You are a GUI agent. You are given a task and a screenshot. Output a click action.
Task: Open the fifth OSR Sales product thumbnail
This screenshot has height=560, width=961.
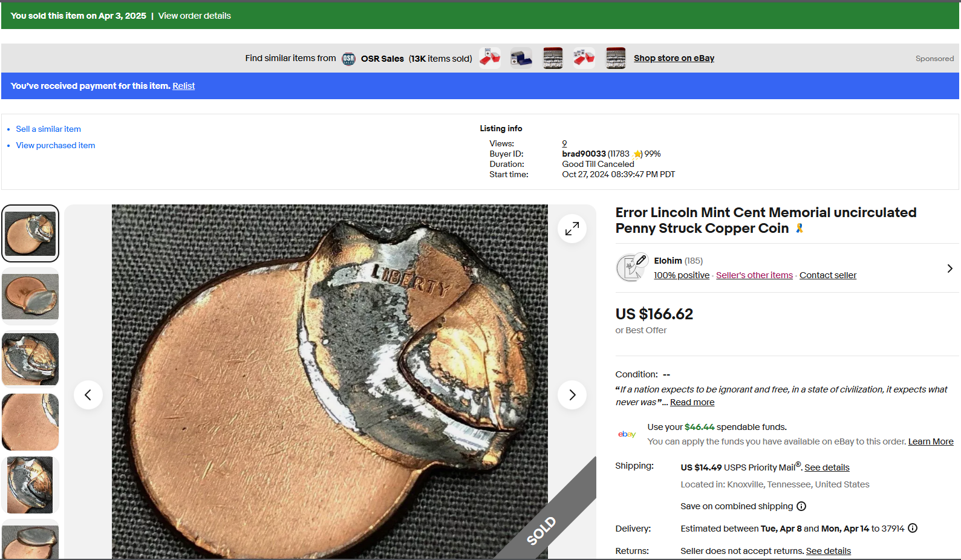point(616,58)
